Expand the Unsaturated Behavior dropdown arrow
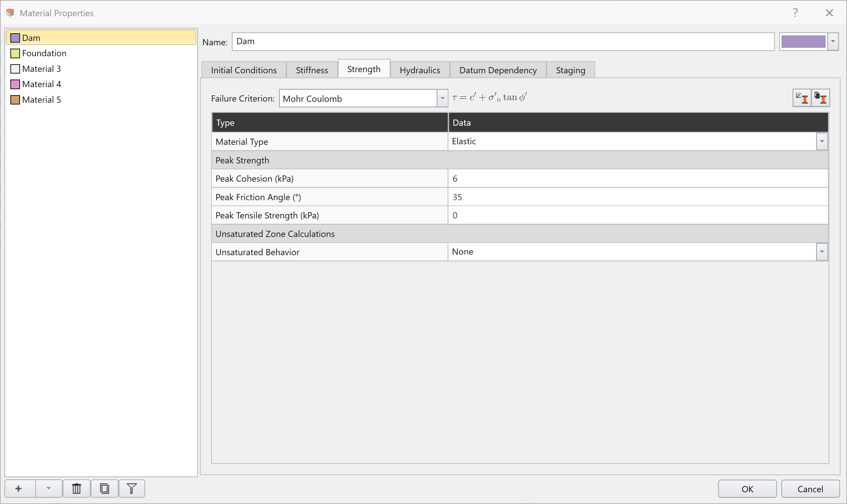847x504 pixels. coord(822,252)
